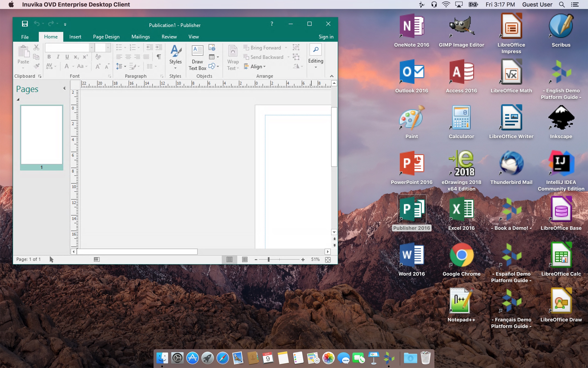Screen dimensions: 588x368
Task: Click fit whole page icon in status bar
Action: 328,260
